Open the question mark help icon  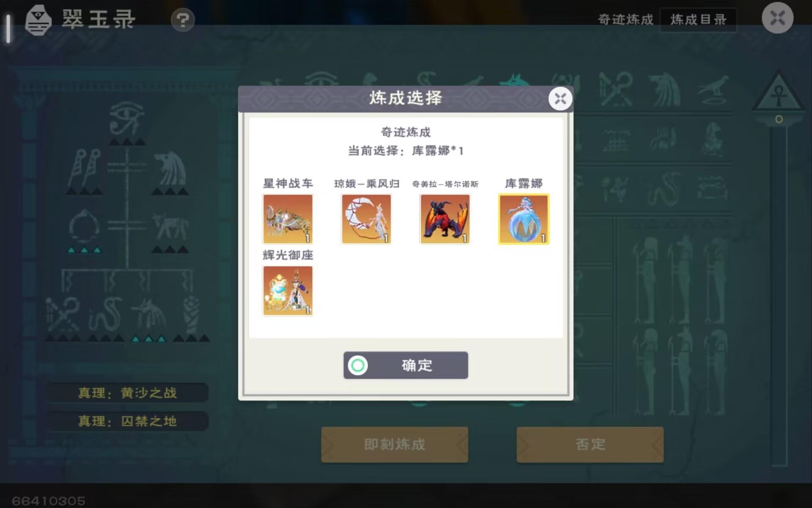click(183, 20)
